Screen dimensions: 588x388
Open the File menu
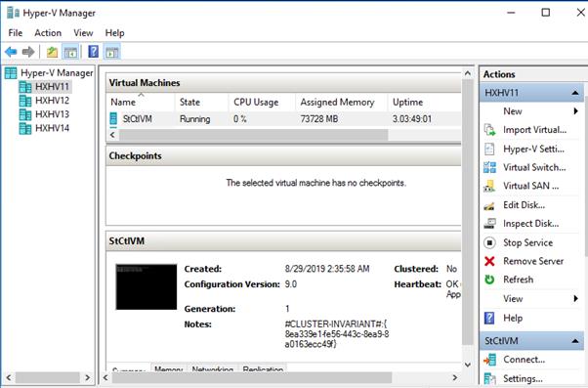pos(16,33)
